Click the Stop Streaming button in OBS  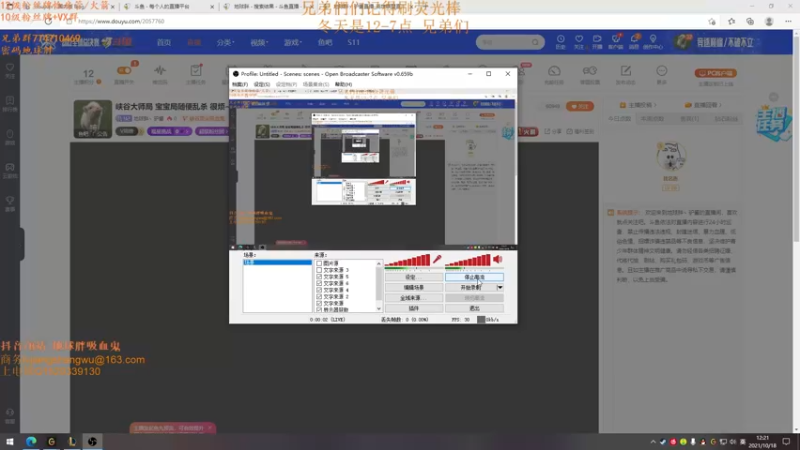click(474, 277)
